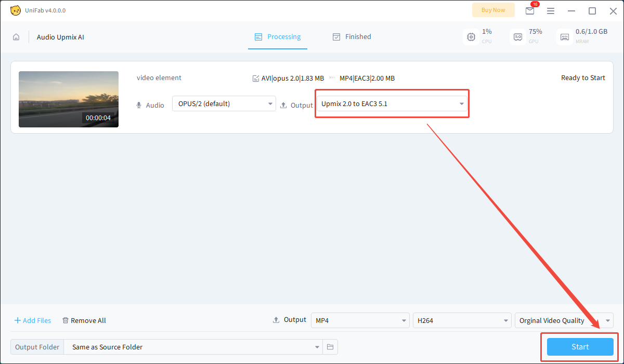This screenshot has height=364, width=624.
Task: Click the video element thumbnail preview
Action: pyautogui.click(x=68, y=99)
